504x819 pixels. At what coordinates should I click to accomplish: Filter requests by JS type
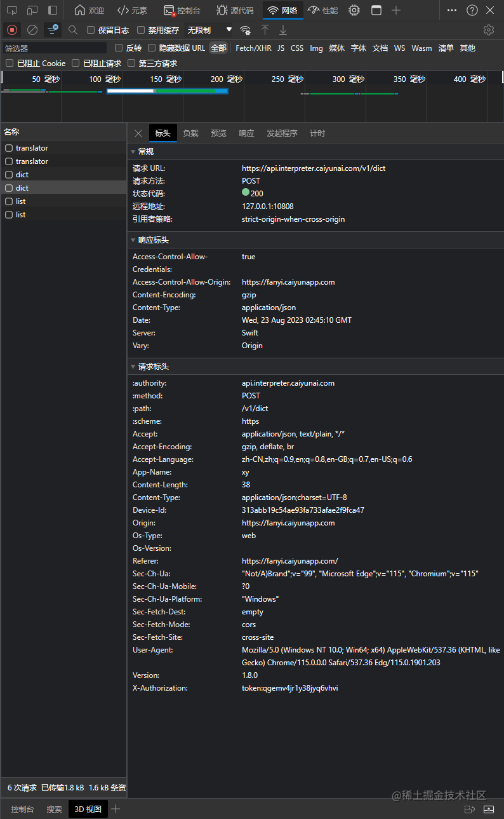pyautogui.click(x=281, y=48)
